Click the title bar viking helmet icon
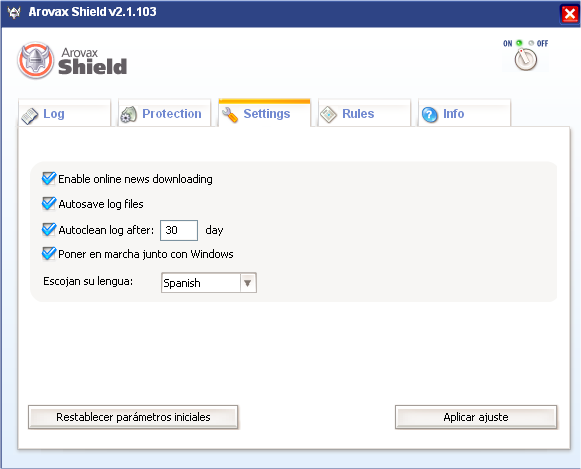Image resolution: width=581 pixels, height=469 pixels. pyautogui.click(x=14, y=13)
